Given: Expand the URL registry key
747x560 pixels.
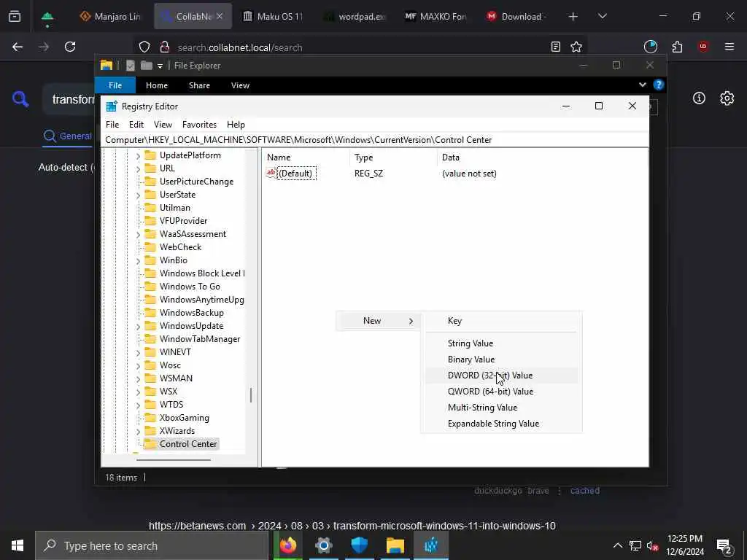Looking at the screenshot, I should tap(138, 168).
